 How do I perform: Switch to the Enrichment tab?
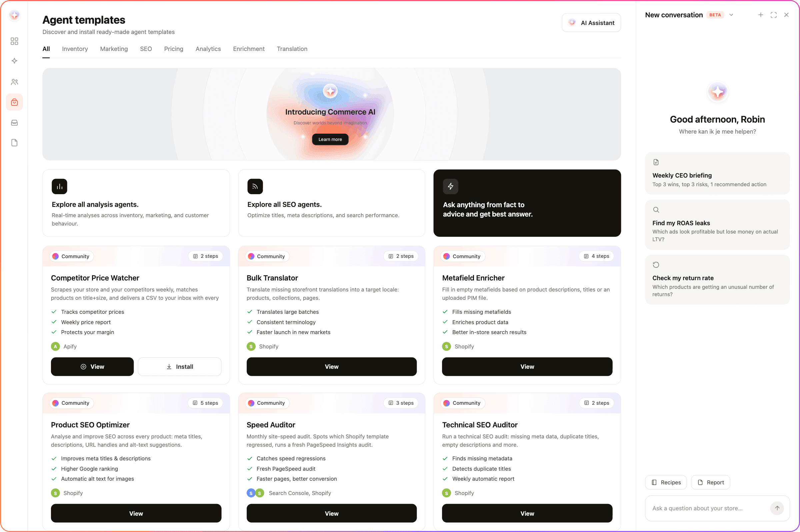pyautogui.click(x=248, y=49)
